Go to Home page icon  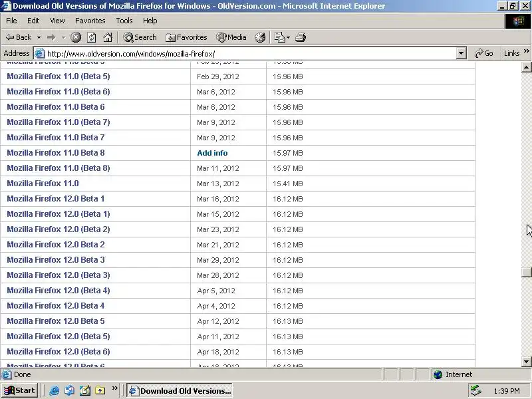pyautogui.click(x=108, y=37)
